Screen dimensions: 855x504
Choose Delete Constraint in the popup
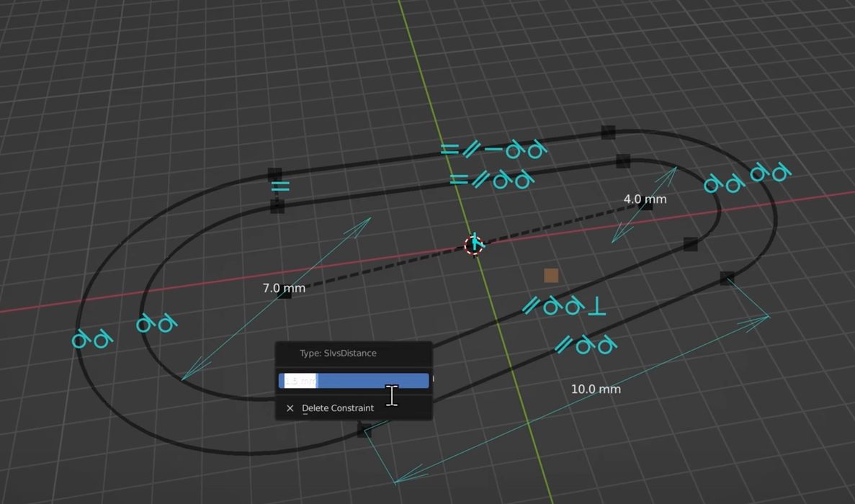pos(337,408)
